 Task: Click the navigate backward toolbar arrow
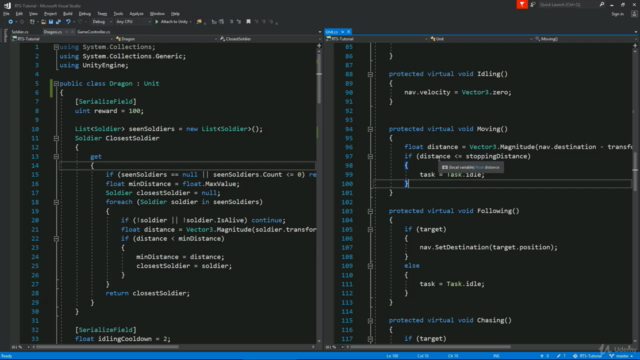pyautogui.click(x=11, y=22)
